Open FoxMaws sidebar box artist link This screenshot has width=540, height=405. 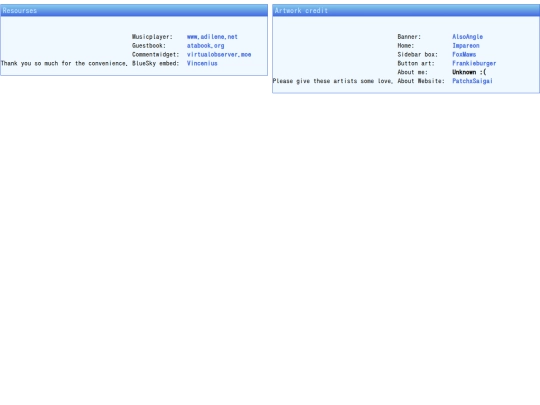click(464, 55)
